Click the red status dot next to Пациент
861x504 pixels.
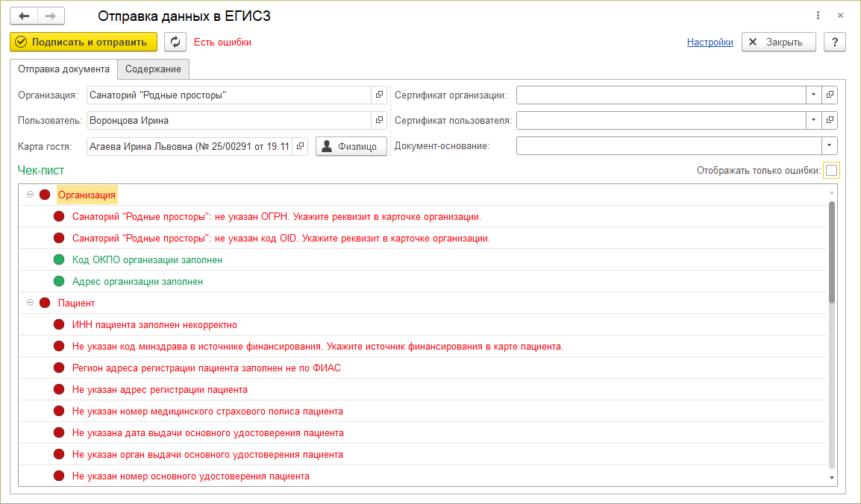45,303
